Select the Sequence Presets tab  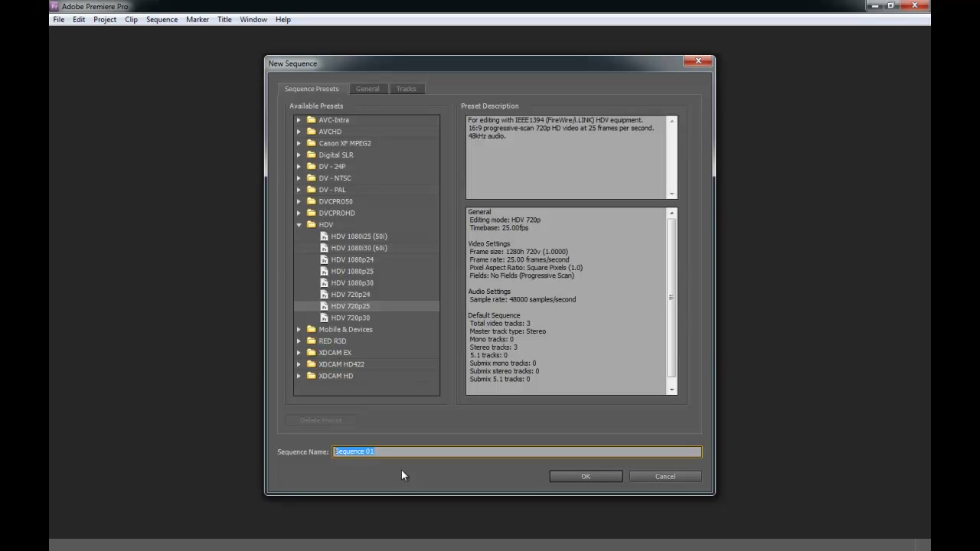tap(312, 89)
